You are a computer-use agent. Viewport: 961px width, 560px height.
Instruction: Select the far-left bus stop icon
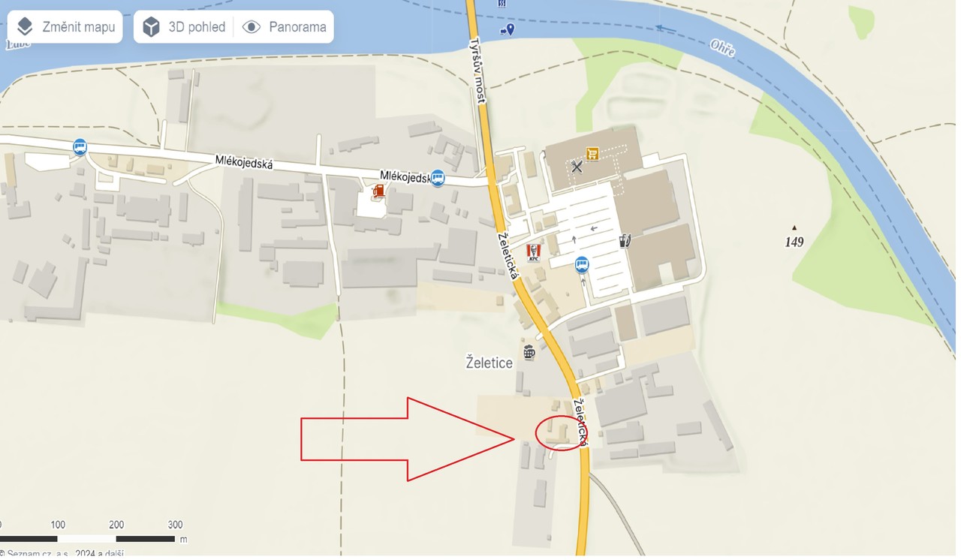(80, 146)
